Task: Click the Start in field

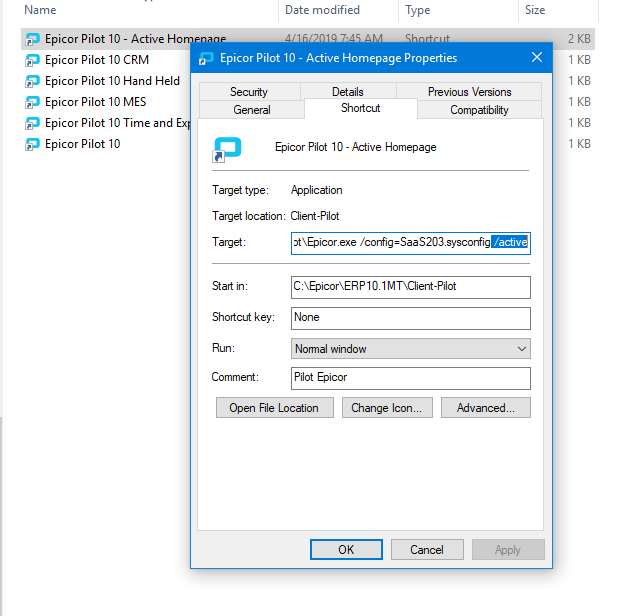Action: tap(410, 287)
